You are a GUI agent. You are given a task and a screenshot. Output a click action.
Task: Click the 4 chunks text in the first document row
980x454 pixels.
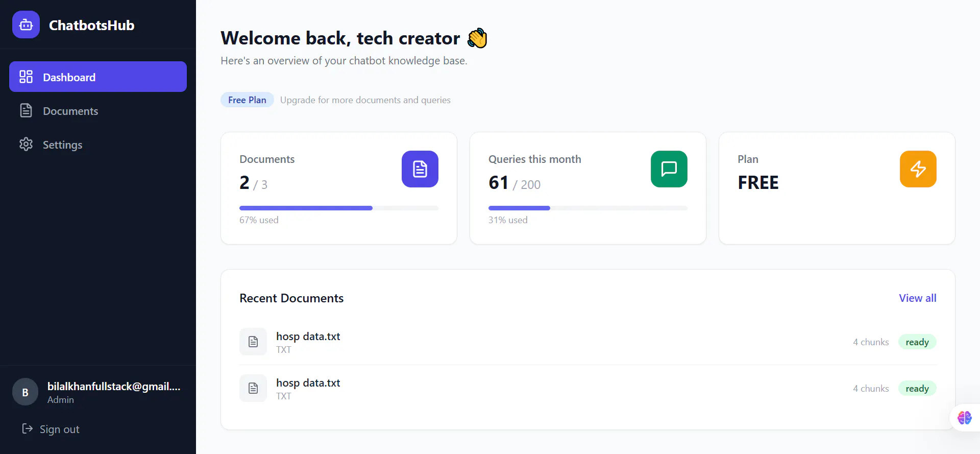tap(871, 342)
